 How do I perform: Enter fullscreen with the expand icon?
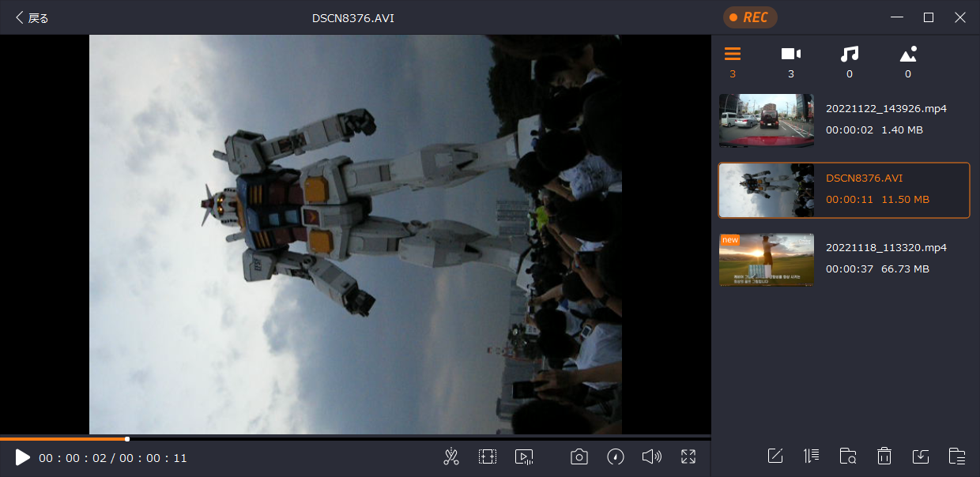(x=688, y=456)
